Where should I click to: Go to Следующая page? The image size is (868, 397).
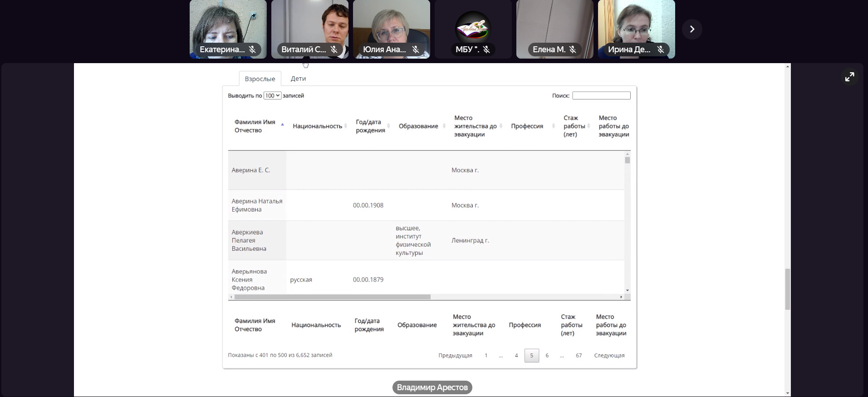pos(609,356)
